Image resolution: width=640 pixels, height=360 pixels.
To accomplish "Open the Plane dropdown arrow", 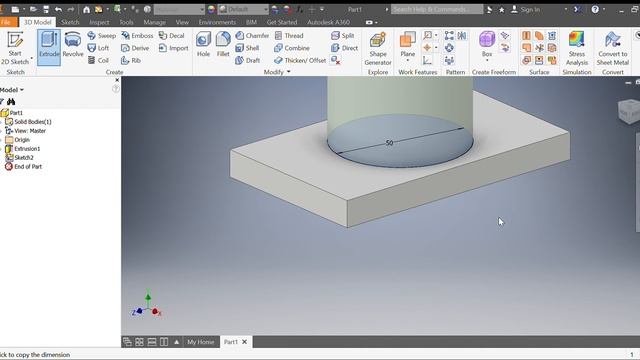I will coord(407,60).
